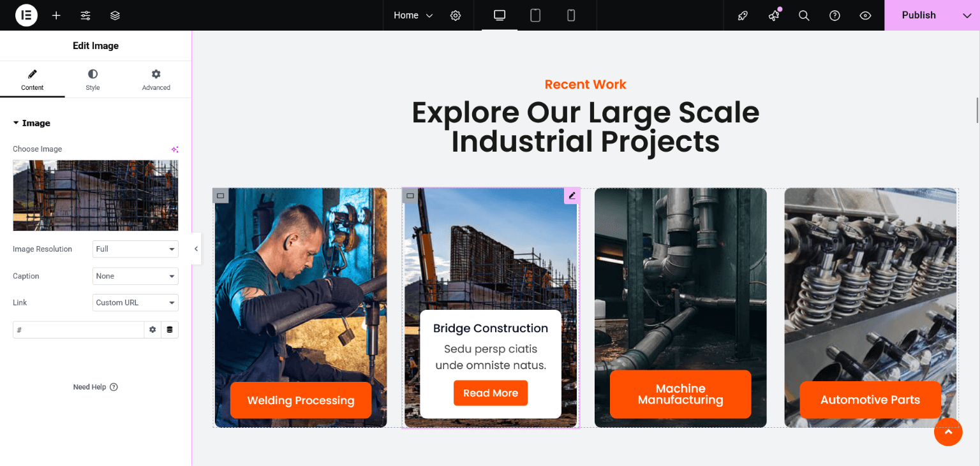Open What's New megaphone icon
The image size is (980, 466).
click(x=774, y=15)
